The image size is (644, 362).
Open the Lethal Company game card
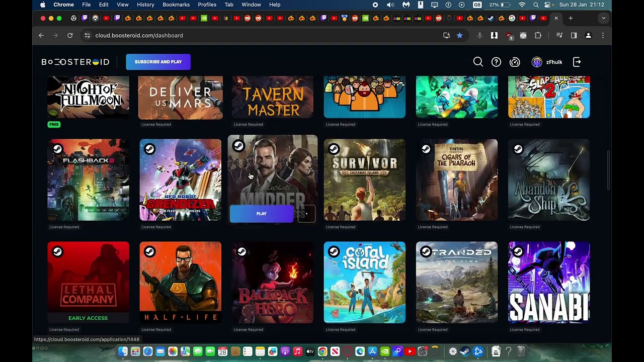point(88,282)
